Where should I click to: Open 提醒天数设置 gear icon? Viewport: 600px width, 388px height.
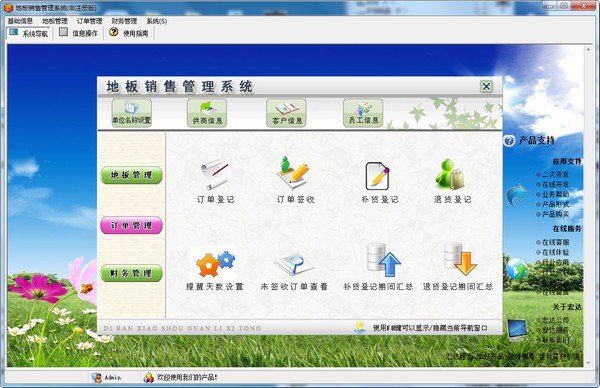215,264
